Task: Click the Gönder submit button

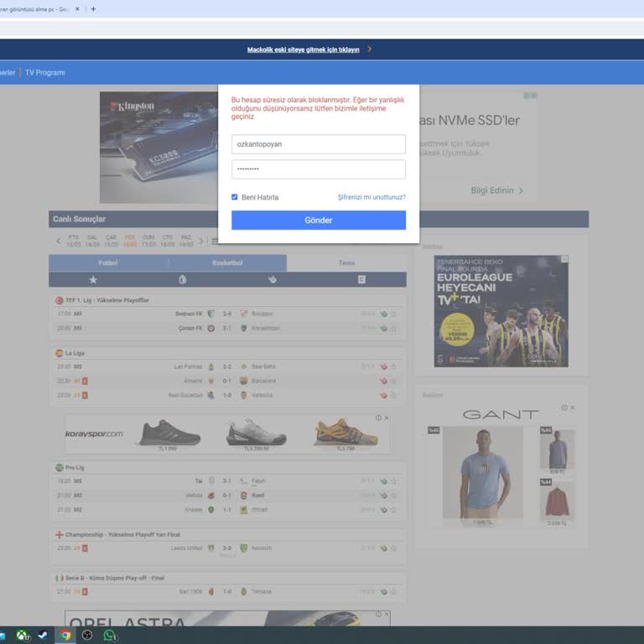Action: pos(319,221)
